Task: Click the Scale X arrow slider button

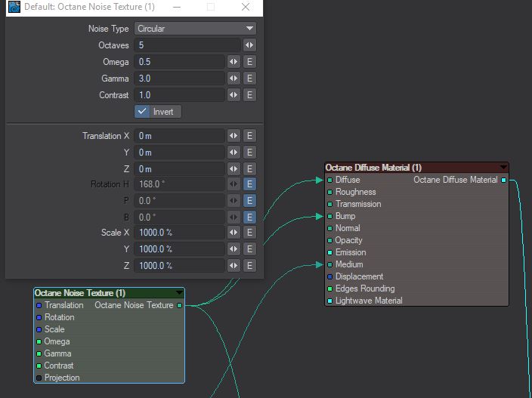Action: click(x=234, y=233)
